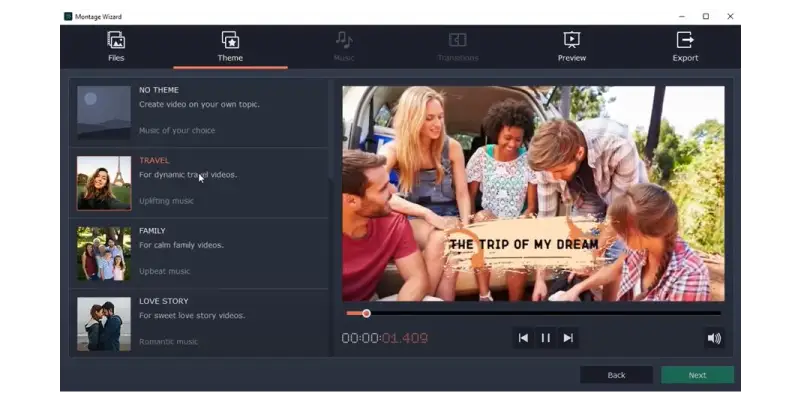
Task: Mute the preview volume speaker
Action: [x=714, y=338]
